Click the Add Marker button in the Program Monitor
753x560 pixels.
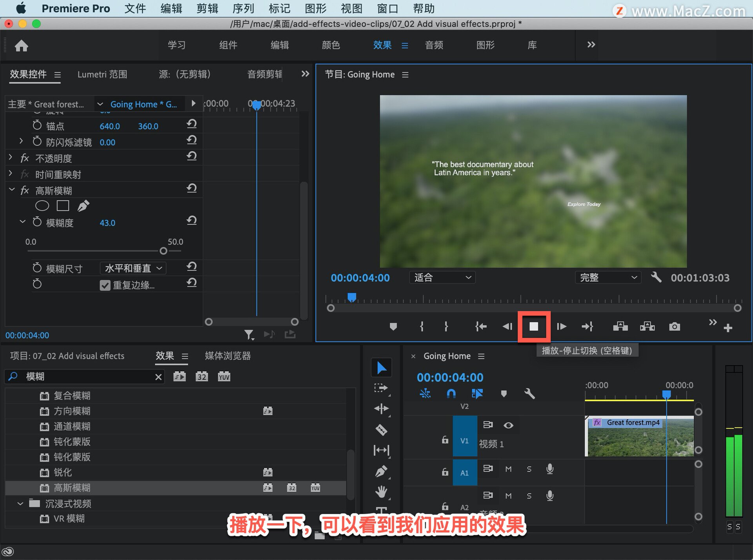(x=393, y=326)
